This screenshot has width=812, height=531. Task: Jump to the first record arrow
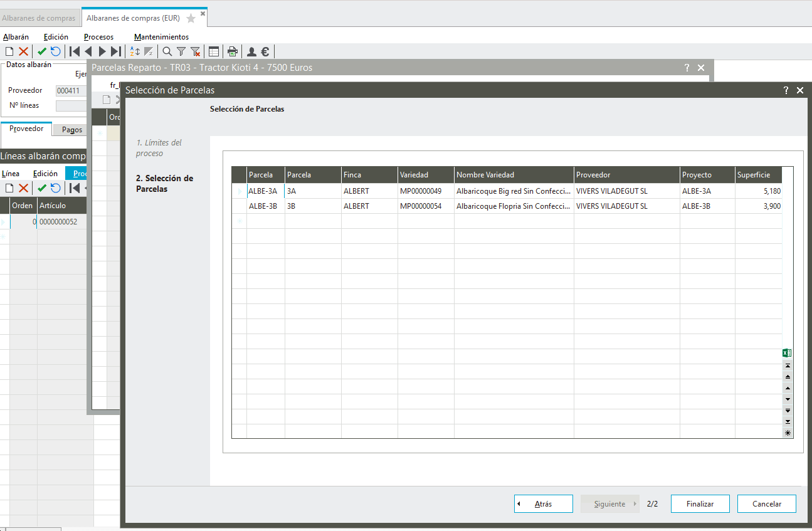pos(75,52)
